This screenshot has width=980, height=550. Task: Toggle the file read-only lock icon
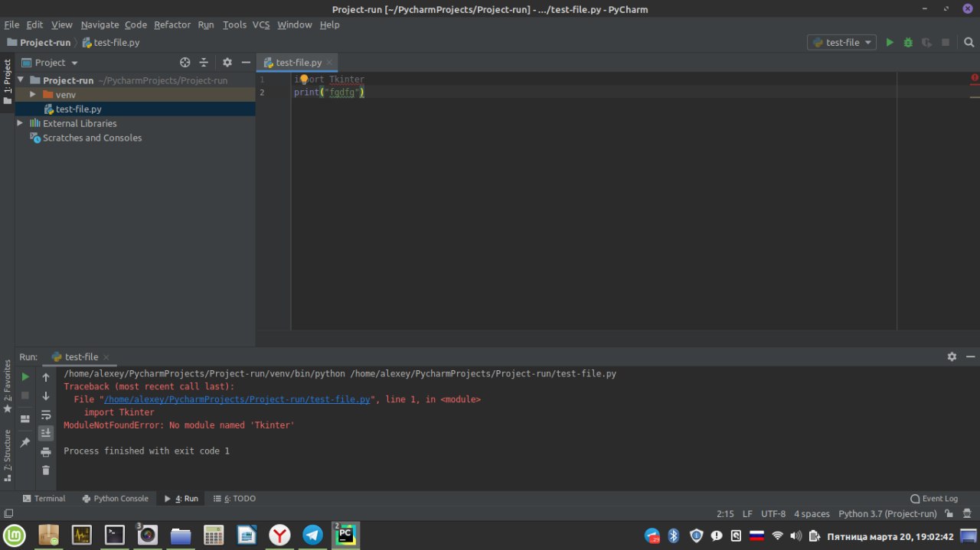click(949, 514)
